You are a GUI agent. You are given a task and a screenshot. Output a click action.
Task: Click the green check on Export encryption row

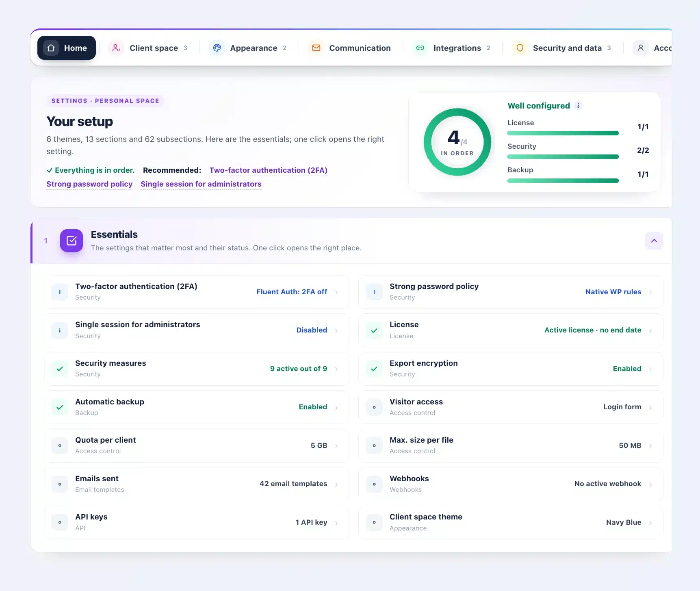point(374,369)
